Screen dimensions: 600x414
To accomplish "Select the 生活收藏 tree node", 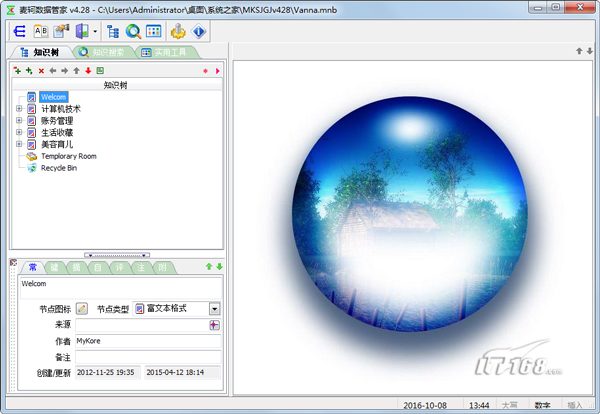I will click(x=57, y=132).
